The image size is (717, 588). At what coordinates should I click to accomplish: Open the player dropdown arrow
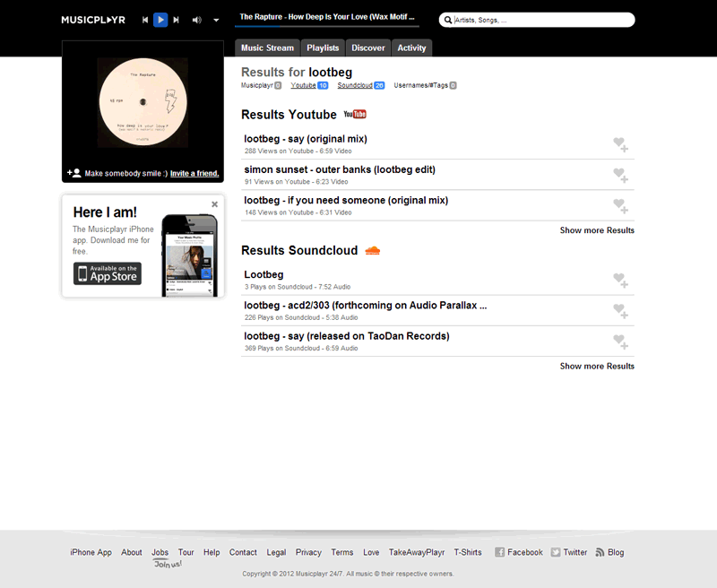(216, 20)
